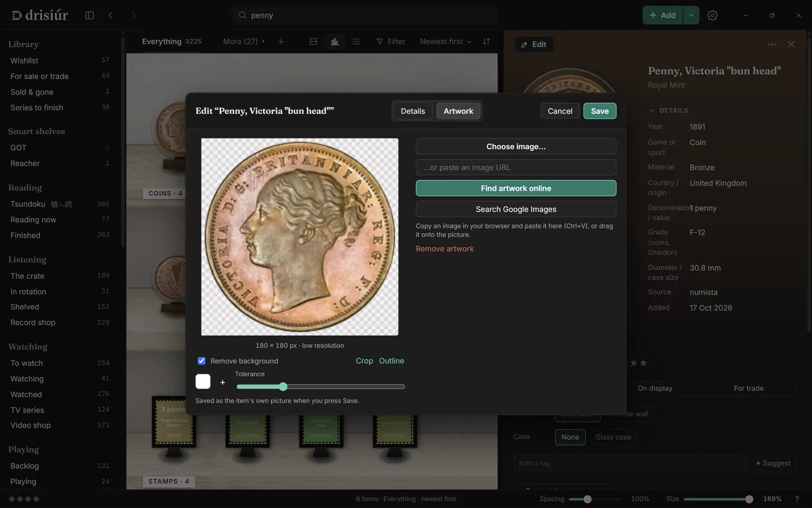The height and width of the screenshot is (508, 812).
Task: Go forward with the right arrow
Action: 133,15
